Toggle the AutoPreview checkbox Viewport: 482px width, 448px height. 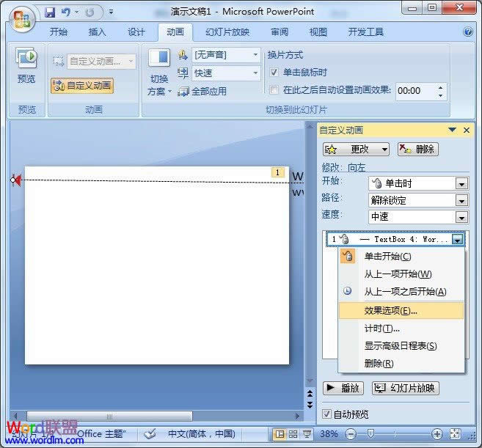[x=326, y=414]
